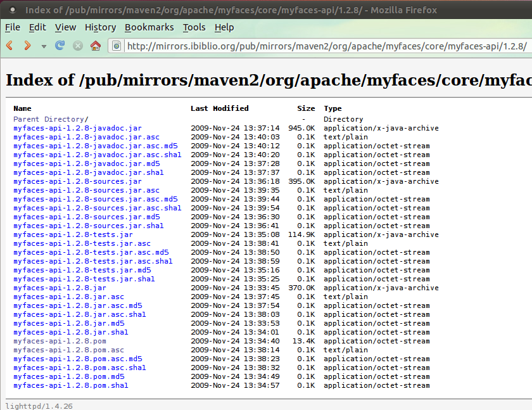Open the File menu
This screenshot has height=410, width=532.
tap(13, 27)
